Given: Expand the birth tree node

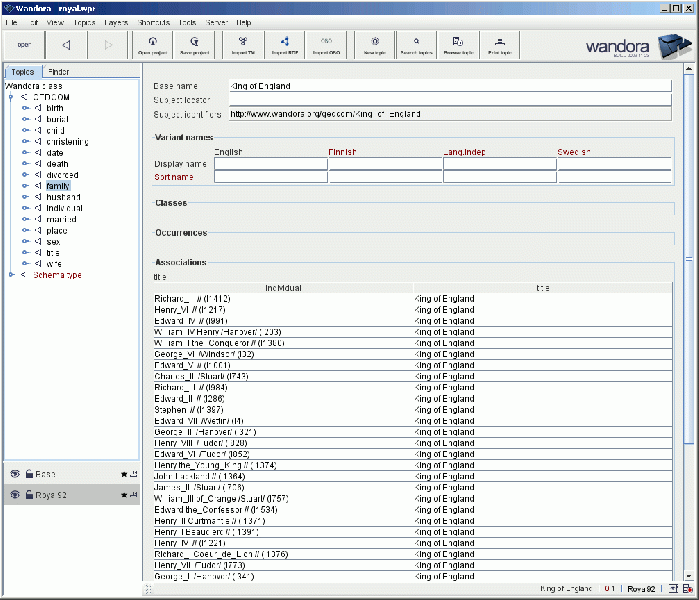Looking at the screenshot, I should [26, 109].
